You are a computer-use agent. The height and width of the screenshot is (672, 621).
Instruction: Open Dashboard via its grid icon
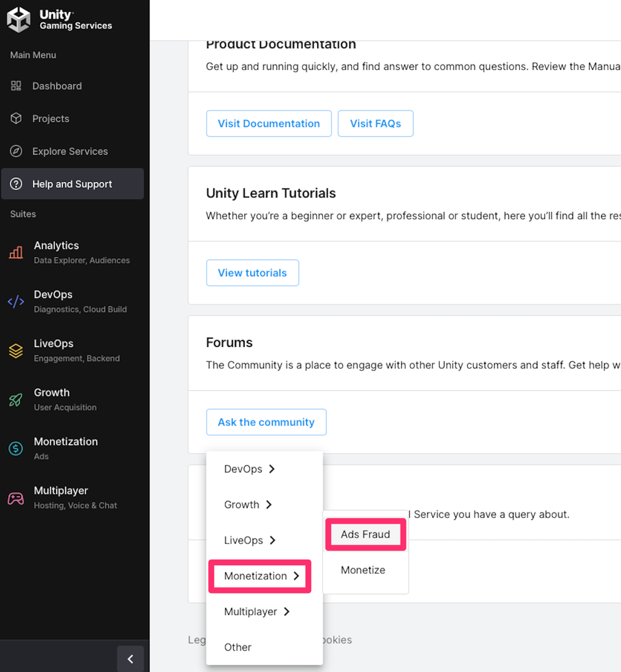(x=16, y=86)
